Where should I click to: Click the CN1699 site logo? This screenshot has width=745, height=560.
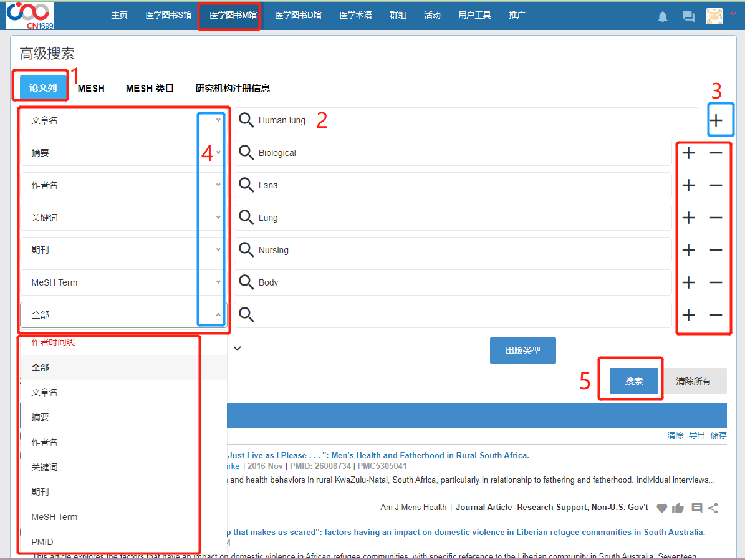[30, 16]
